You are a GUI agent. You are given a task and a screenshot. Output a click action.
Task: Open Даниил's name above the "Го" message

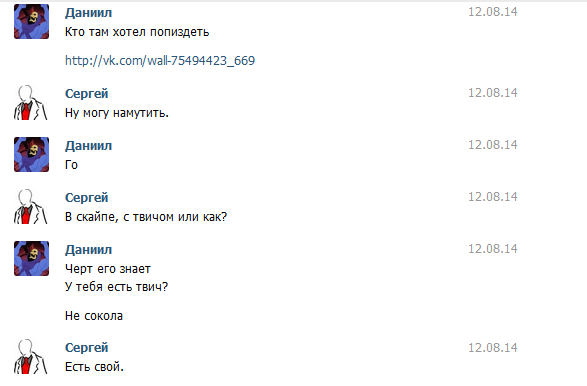point(88,146)
